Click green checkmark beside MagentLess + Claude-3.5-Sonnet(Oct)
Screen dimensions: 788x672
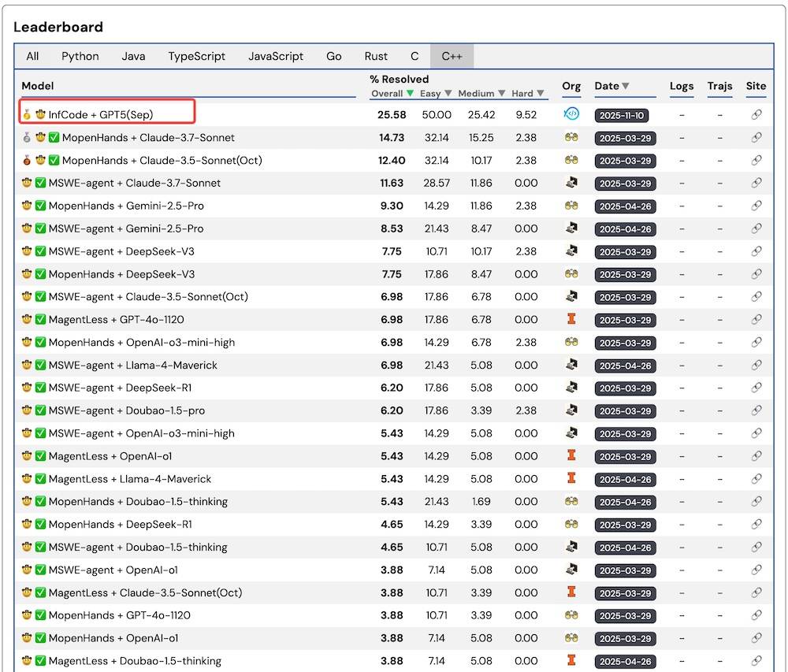click(x=40, y=593)
